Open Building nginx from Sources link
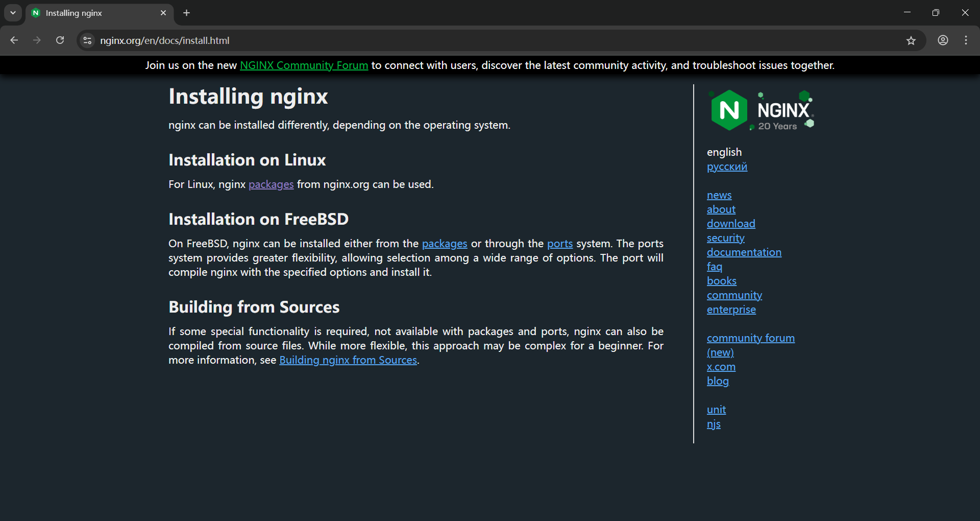 tap(348, 360)
